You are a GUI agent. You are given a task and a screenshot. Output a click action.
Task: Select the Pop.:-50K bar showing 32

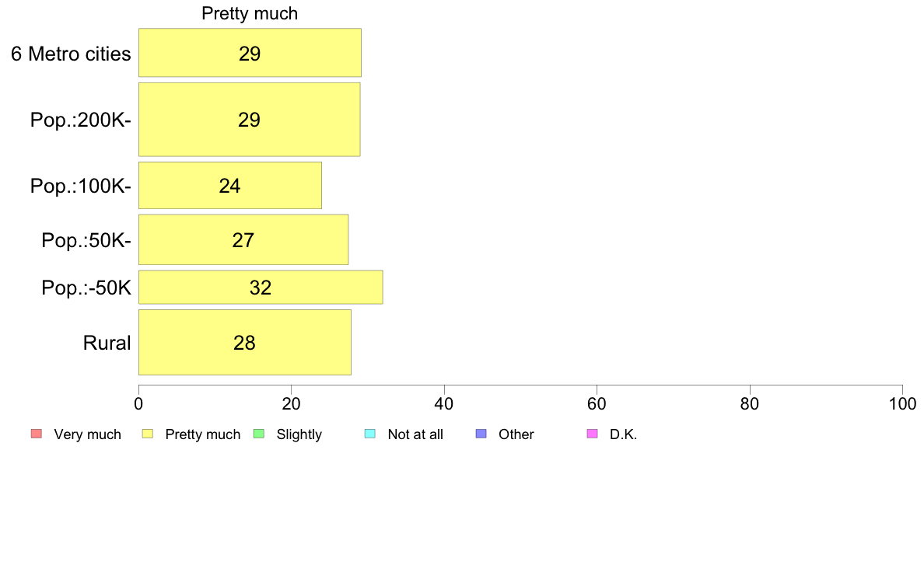(261, 288)
